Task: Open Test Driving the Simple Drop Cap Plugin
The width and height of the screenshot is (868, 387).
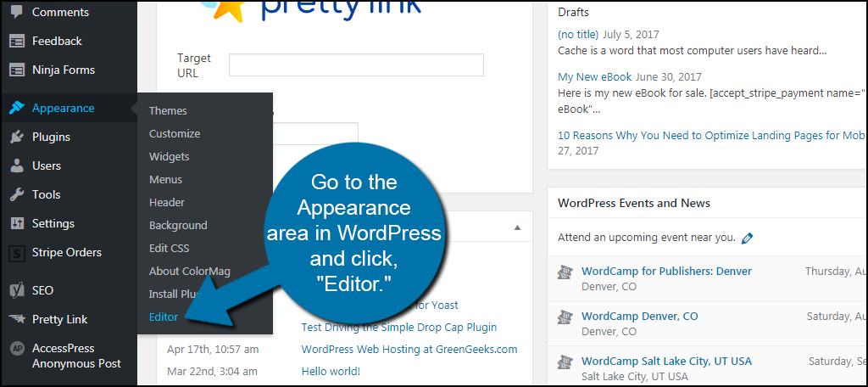Action: 399,327
